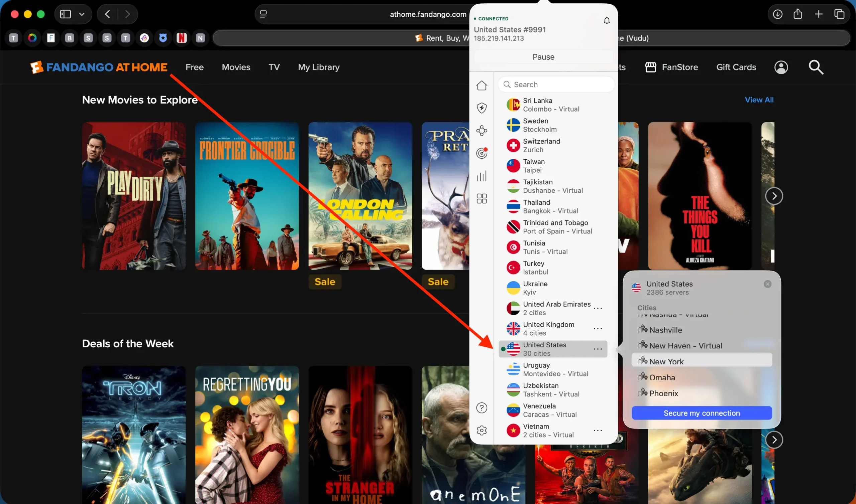Open the VPN settings gear icon
Screen dimensions: 856x504
[x=482, y=430]
